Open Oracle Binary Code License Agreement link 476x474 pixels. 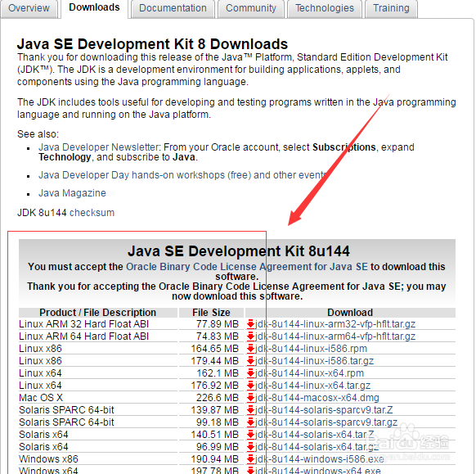coord(246,267)
